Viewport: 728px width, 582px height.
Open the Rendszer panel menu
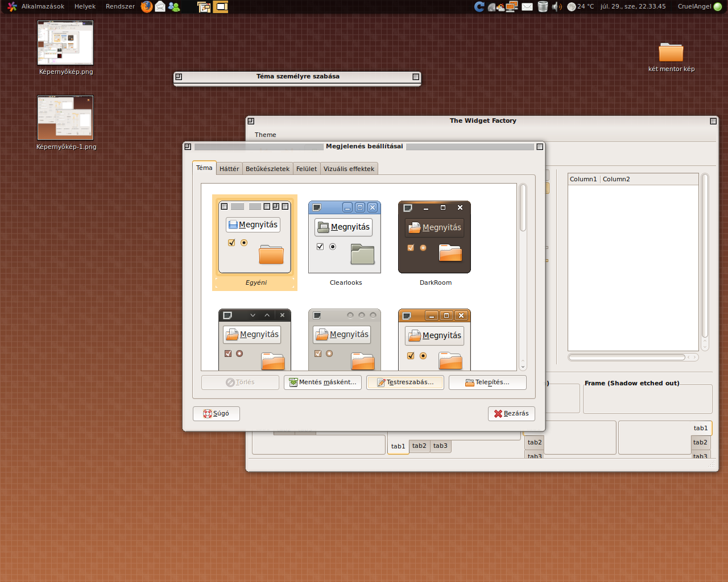point(120,7)
